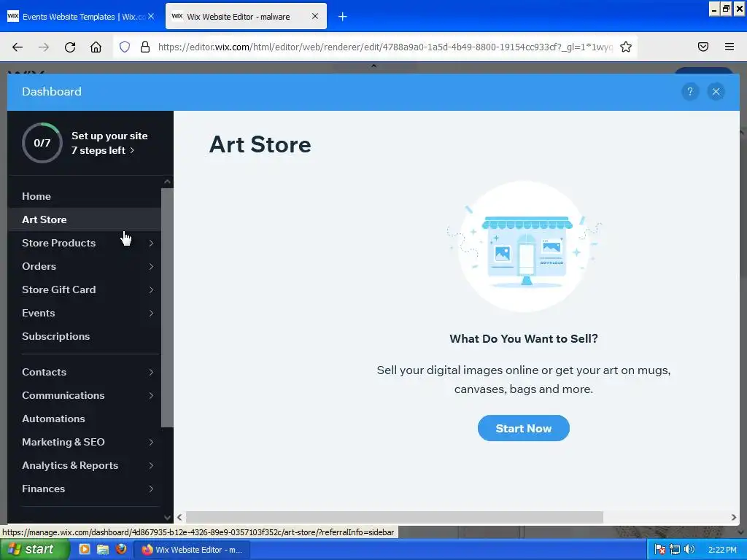Close the Events Website Templates tab
This screenshot has height=560, width=747.
pos(151,16)
